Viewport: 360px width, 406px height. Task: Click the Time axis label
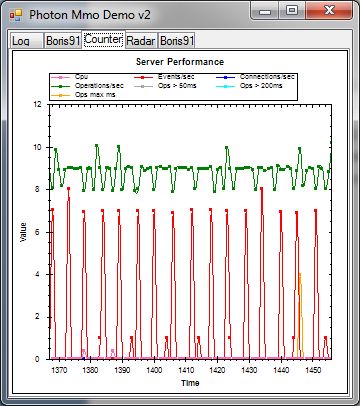click(x=190, y=383)
